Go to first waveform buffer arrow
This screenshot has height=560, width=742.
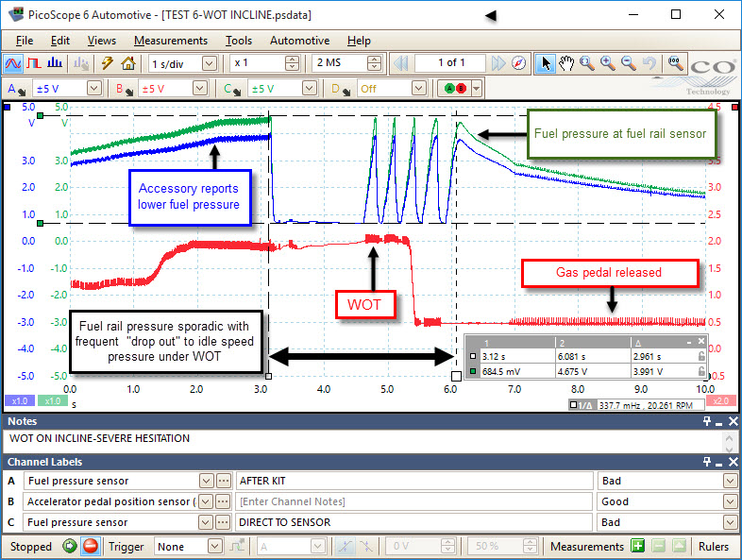tap(400, 63)
